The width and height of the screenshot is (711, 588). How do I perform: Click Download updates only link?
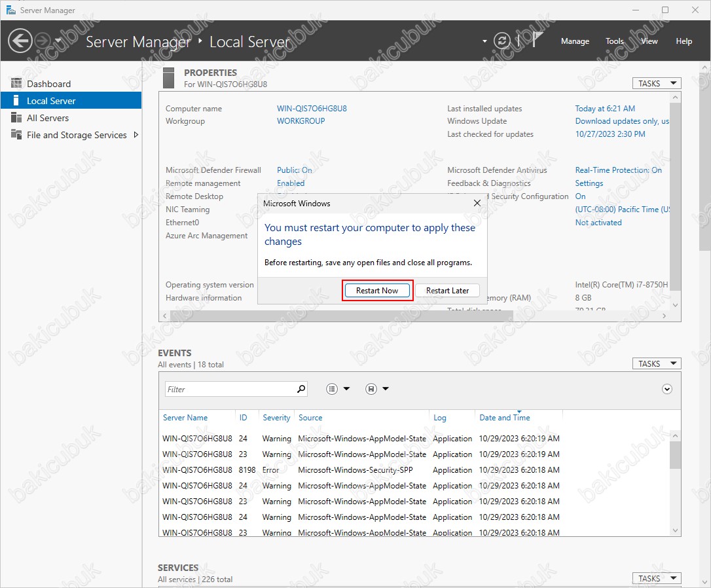(x=622, y=121)
